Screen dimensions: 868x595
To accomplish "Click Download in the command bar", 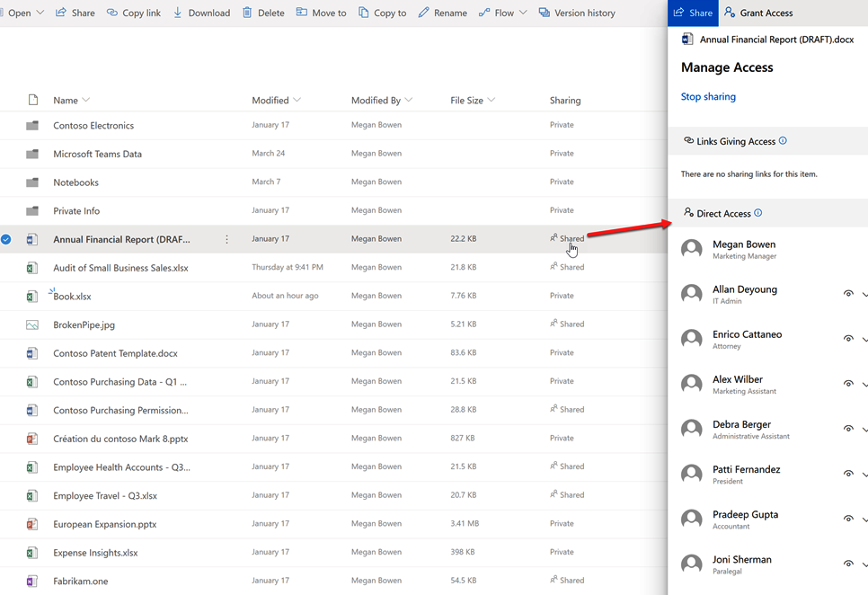I will click(201, 13).
